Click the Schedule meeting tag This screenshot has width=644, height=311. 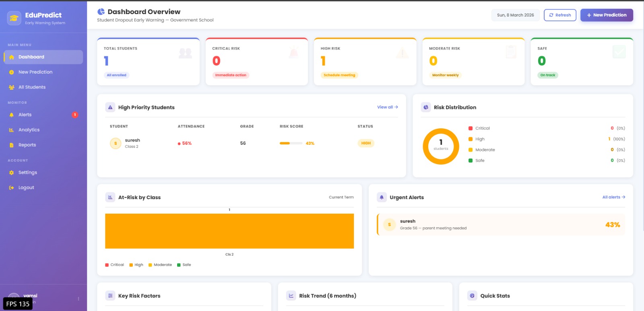coord(339,75)
